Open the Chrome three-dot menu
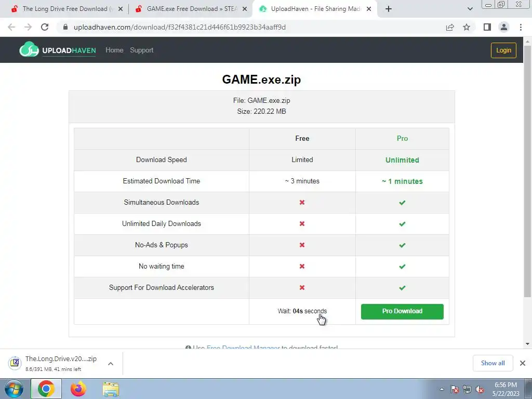Viewport: 532px width, 399px height. click(x=521, y=27)
